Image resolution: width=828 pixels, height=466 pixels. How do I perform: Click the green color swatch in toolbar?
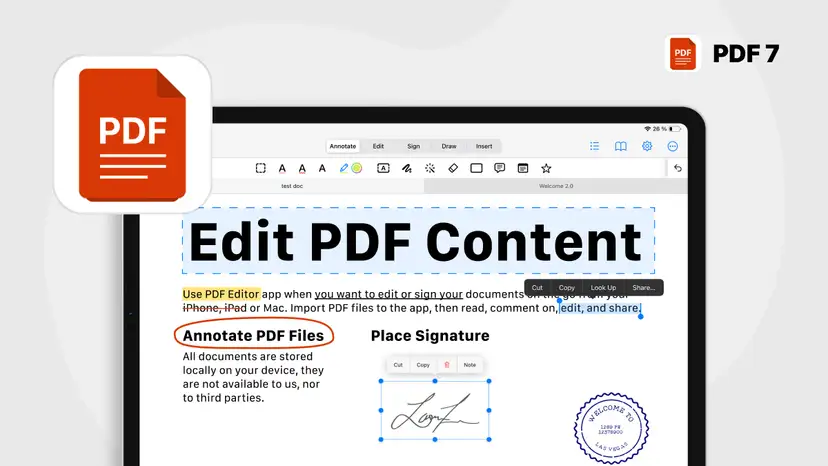(357, 169)
